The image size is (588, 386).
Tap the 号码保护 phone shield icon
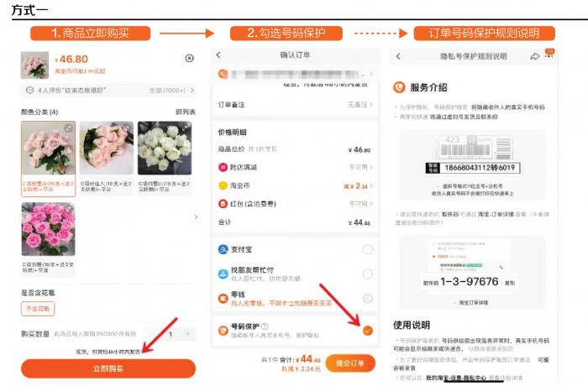tap(223, 331)
